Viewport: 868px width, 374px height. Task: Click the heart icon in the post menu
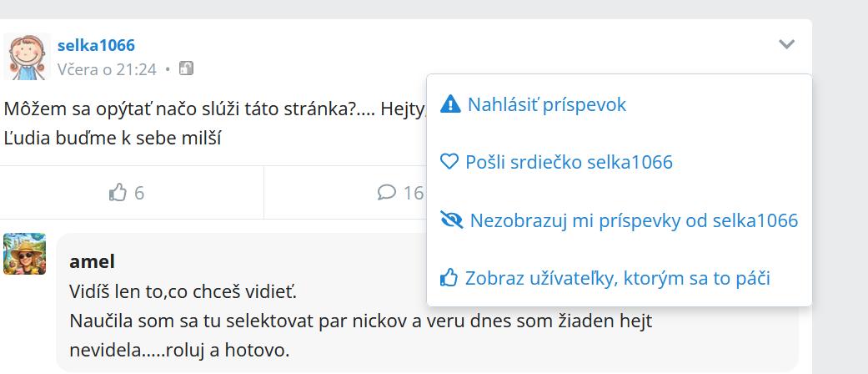(x=449, y=162)
